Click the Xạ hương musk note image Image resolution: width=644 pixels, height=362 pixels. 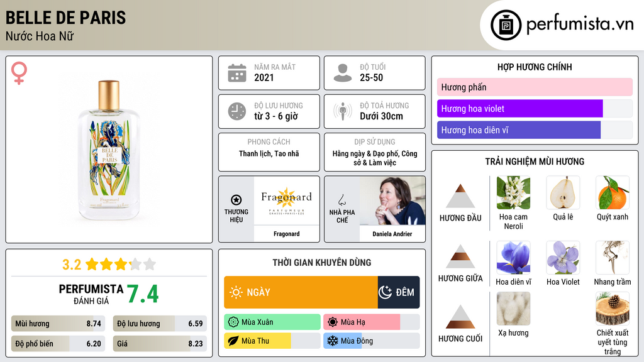[x=513, y=309]
